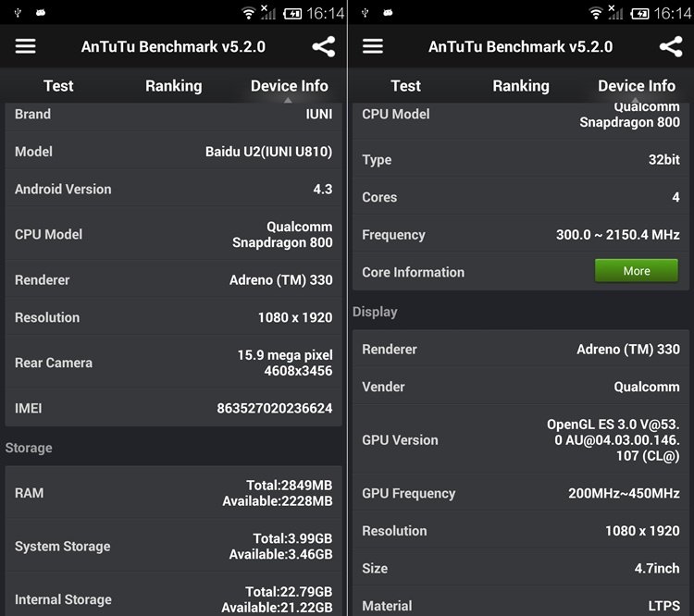Tap the 16:14 clock in left status bar
This screenshot has width=694, height=616.
coord(326,13)
